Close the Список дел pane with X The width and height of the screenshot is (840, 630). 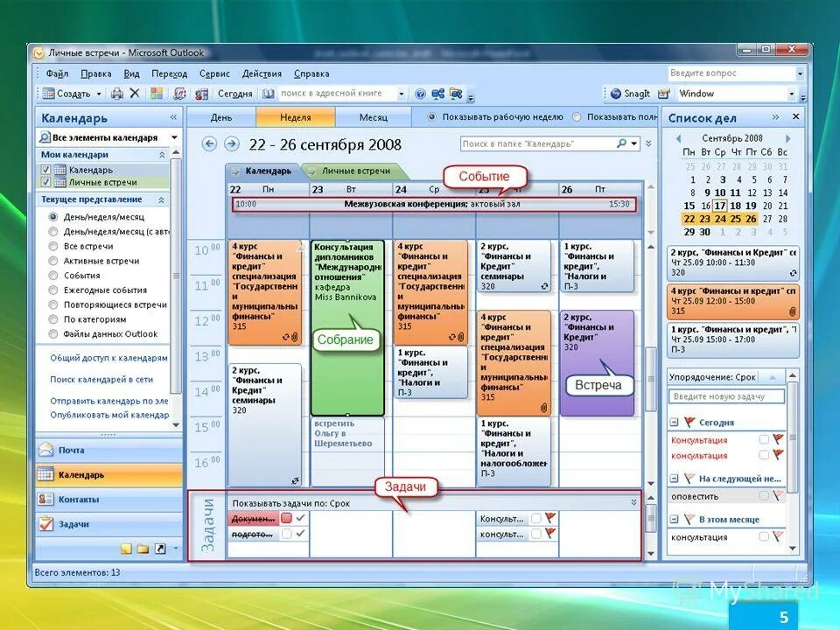pyautogui.click(x=796, y=116)
